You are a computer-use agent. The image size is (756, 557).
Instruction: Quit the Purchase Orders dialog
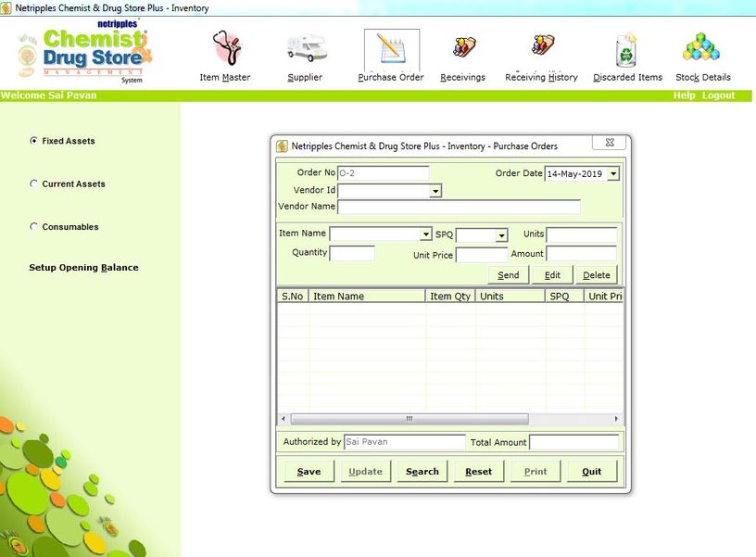(592, 471)
